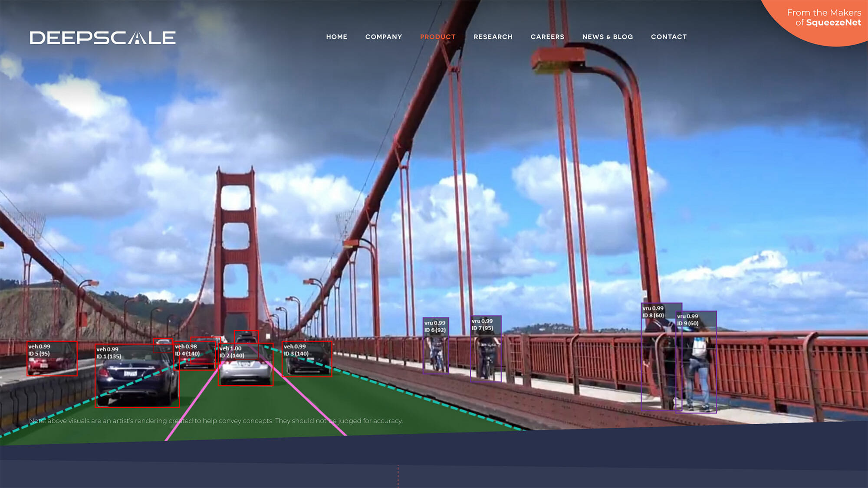This screenshot has width=868, height=488.
Task: Click the vru 0.99 ID 6 (92) label
Action: pos(435,326)
